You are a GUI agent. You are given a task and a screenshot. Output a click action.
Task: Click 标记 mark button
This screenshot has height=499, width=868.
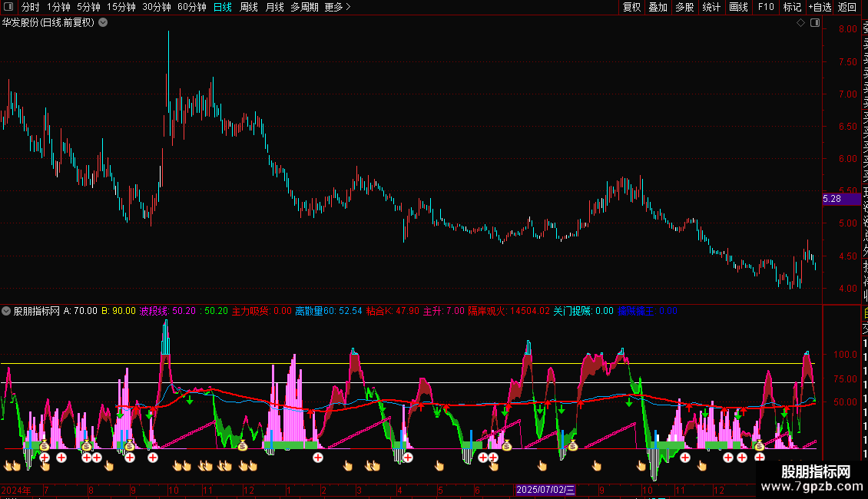pyautogui.click(x=792, y=7)
